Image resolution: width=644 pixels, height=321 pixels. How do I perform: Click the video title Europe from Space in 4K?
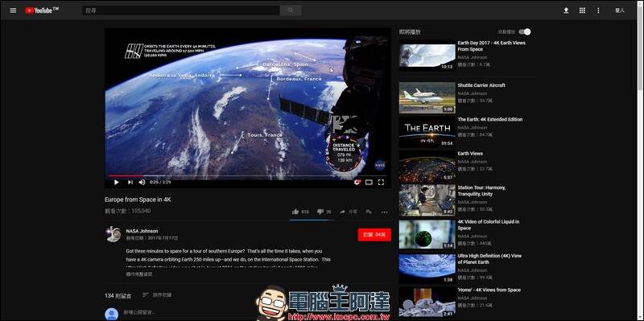[x=138, y=200]
